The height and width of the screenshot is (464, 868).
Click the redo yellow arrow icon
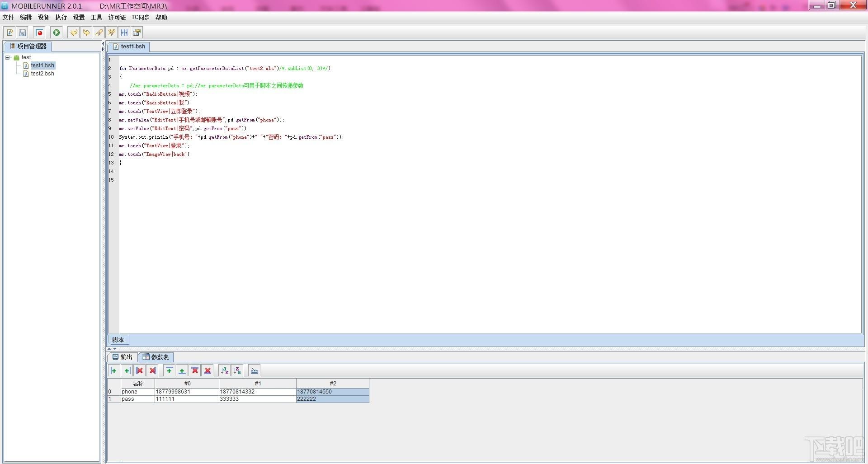[86, 33]
